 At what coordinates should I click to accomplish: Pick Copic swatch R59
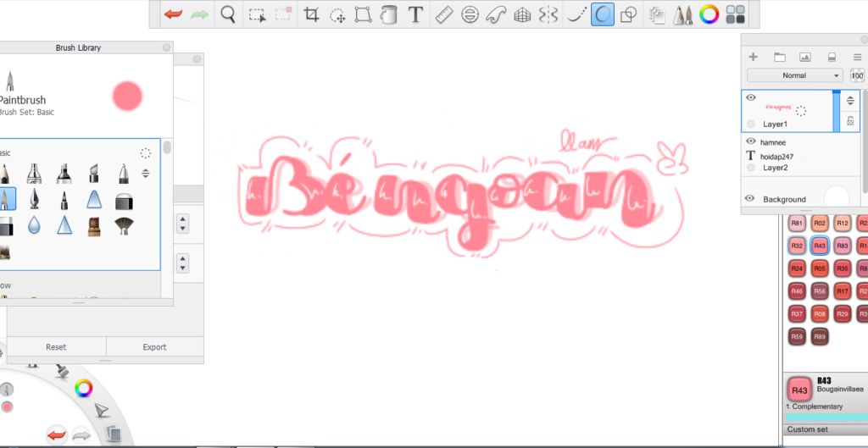point(797,336)
